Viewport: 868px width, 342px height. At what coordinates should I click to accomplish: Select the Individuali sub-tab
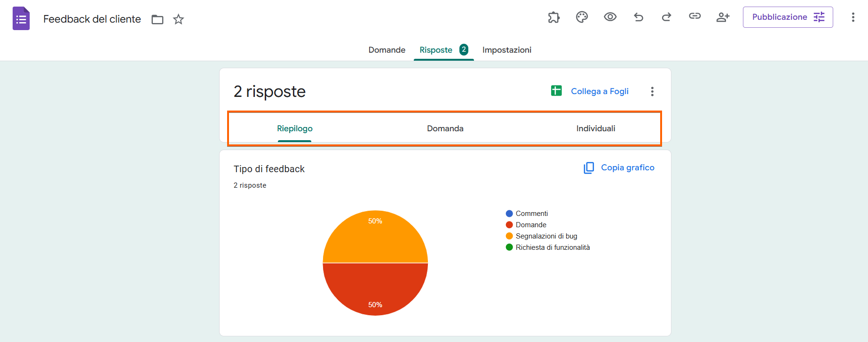point(596,128)
